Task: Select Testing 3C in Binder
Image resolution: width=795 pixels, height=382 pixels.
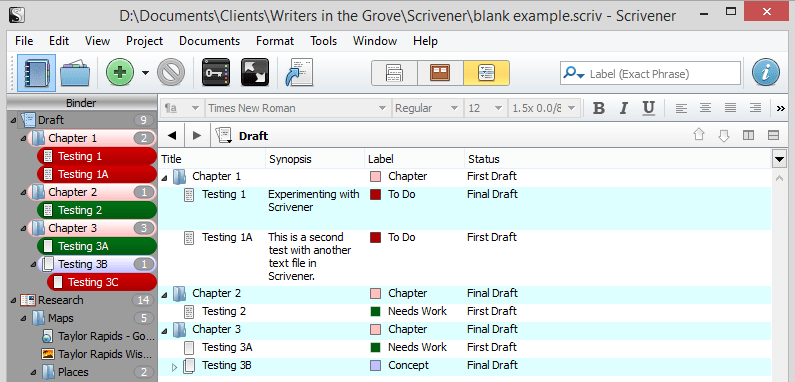Action: click(x=102, y=282)
